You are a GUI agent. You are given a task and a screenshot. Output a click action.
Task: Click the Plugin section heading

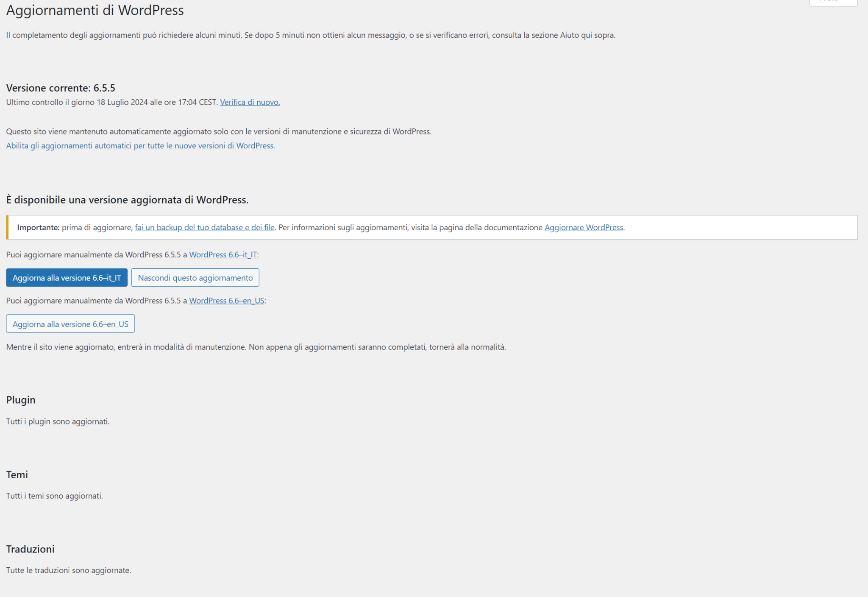(x=20, y=400)
